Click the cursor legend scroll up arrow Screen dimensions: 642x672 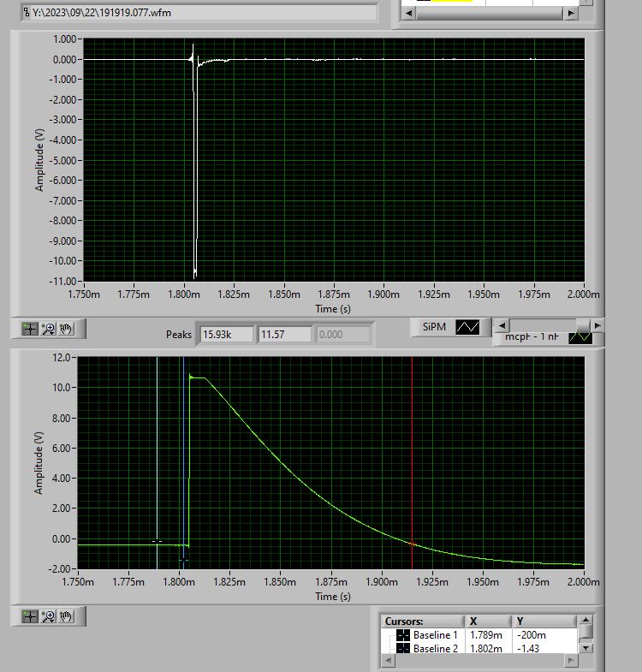pos(586,620)
